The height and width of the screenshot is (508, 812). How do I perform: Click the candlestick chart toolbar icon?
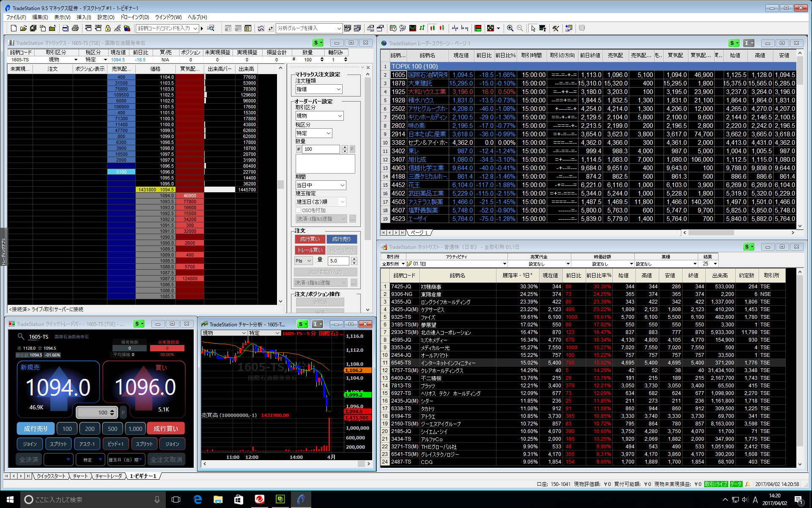[432, 28]
